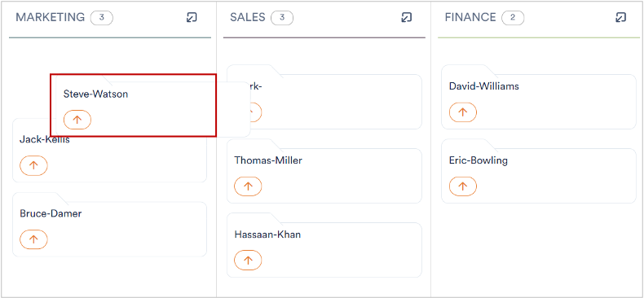Image resolution: width=644 pixels, height=298 pixels.
Task: Click the up arrow on David-Williams card
Action: pyautogui.click(x=463, y=112)
